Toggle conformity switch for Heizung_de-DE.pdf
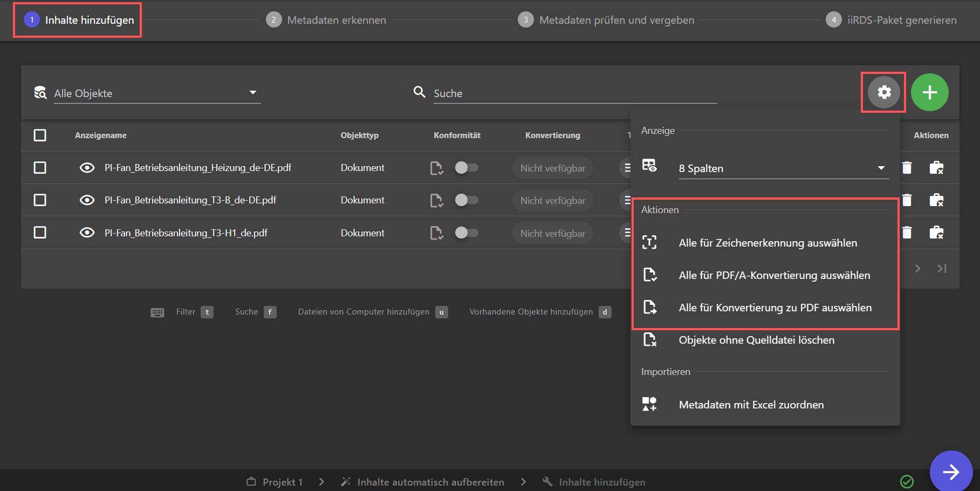The width and height of the screenshot is (980, 491). tap(467, 168)
